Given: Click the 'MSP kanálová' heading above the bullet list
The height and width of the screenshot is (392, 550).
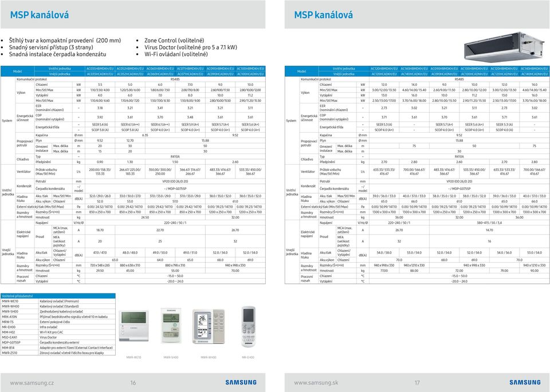Looking at the screenshot, I should [x=40, y=15].
